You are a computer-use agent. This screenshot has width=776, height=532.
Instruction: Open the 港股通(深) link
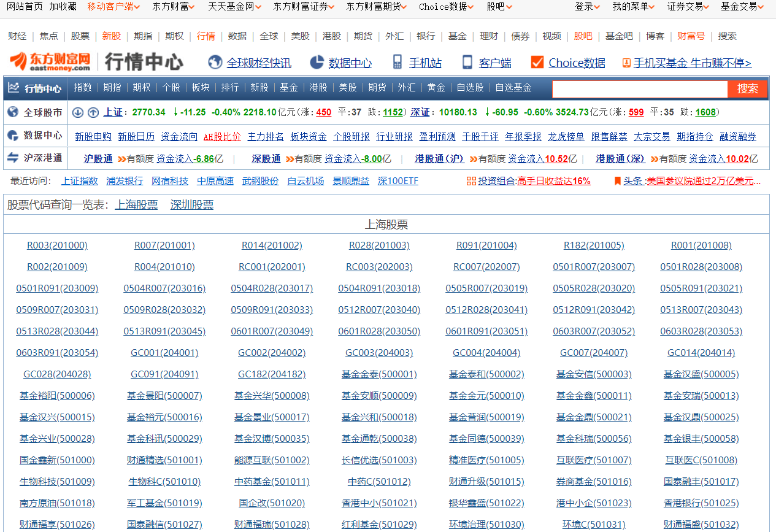click(x=620, y=158)
